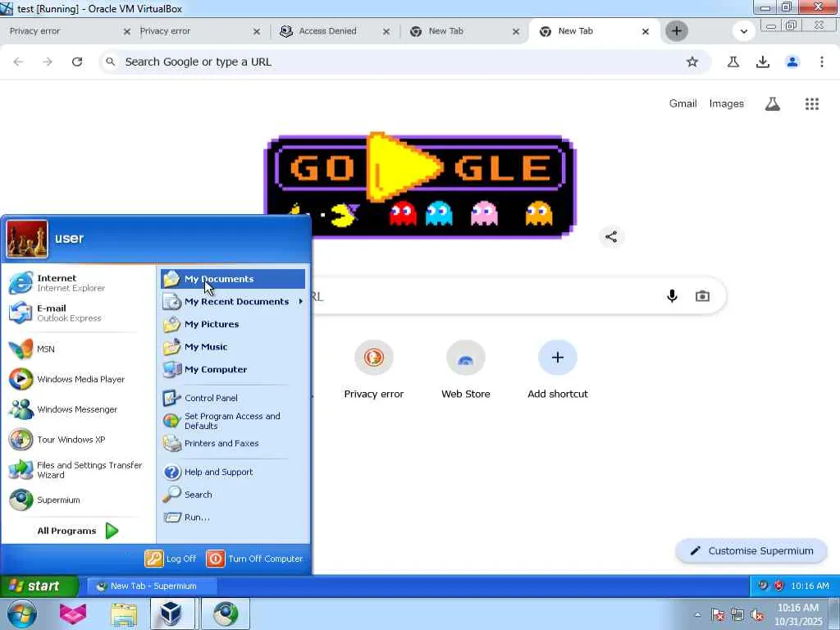Open Set Program Access and Defaults
The width and height of the screenshot is (840, 630).
233,421
